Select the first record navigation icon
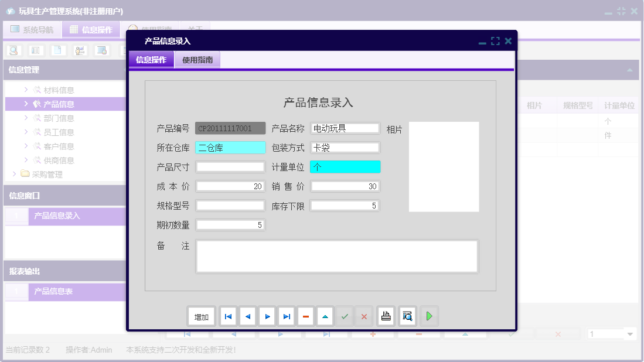 228,316
